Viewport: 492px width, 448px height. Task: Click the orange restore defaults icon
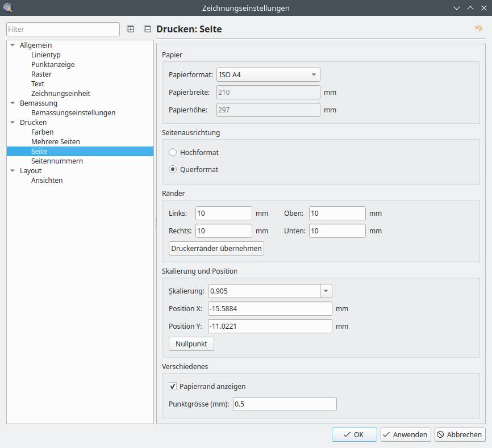pos(478,28)
